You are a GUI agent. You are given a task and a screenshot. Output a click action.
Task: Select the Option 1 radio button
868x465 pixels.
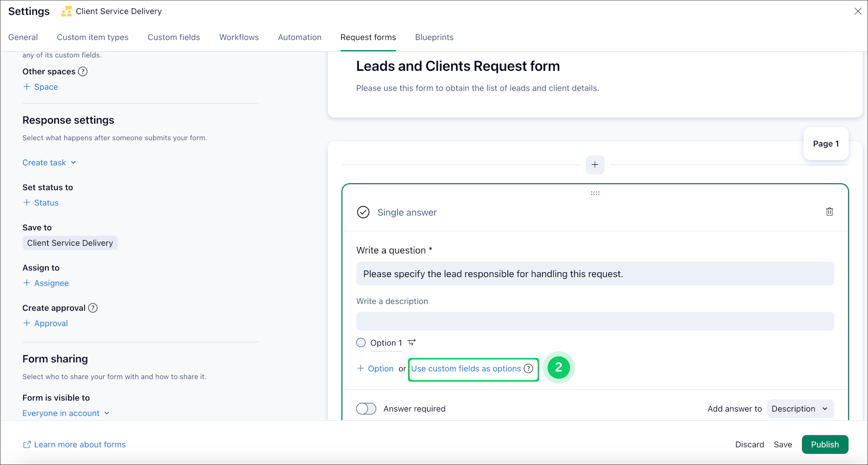361,342
